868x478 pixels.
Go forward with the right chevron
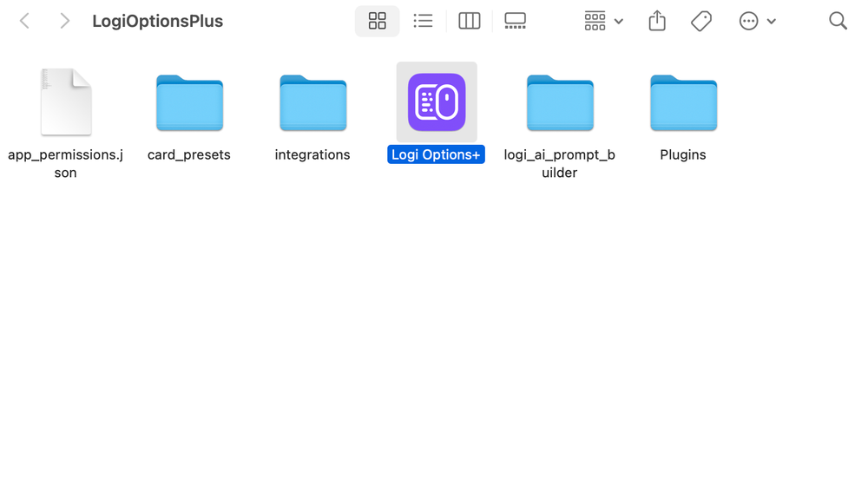[x=65, y=21]
